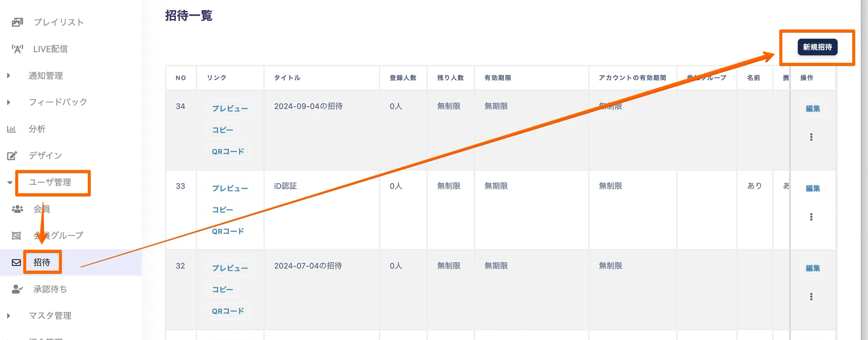This screenshot has width=868, height=340.
Task: Click QRコード for invitation 34
Action: (x=228, y=152)
